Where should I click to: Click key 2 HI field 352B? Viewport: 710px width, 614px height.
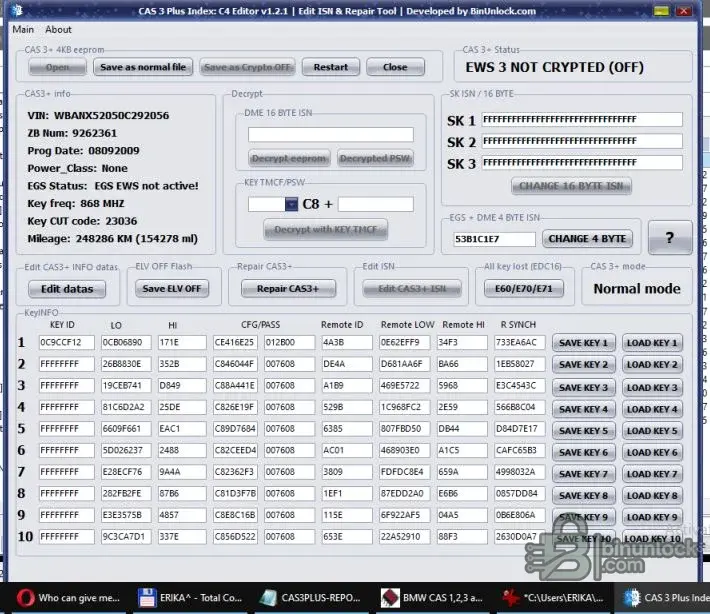pyautogui.click(x=182, y=364)
